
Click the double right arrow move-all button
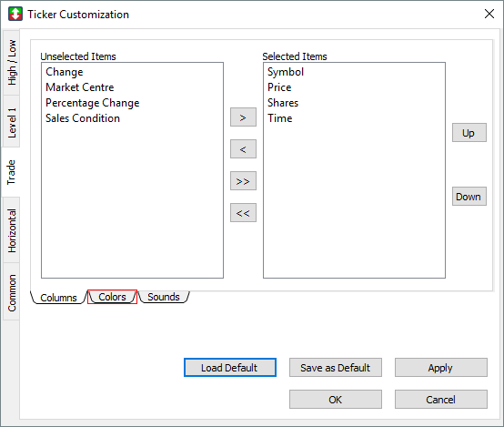coord(243,181)
